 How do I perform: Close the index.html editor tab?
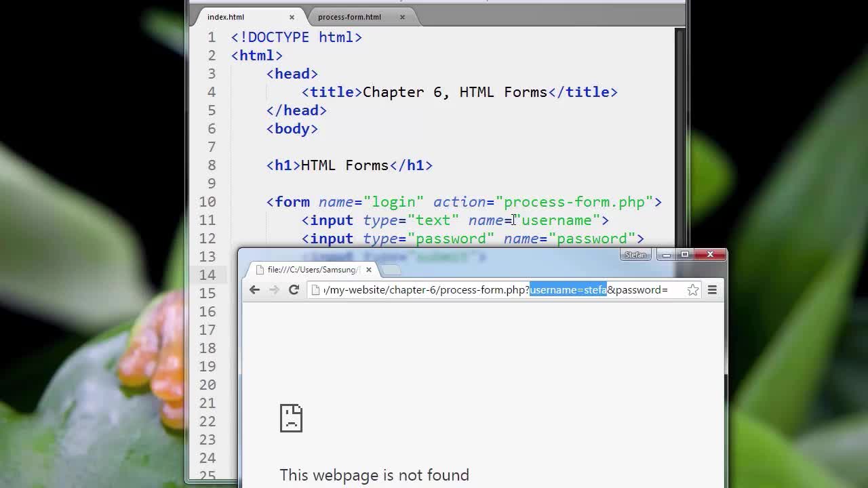coord(292,17)
